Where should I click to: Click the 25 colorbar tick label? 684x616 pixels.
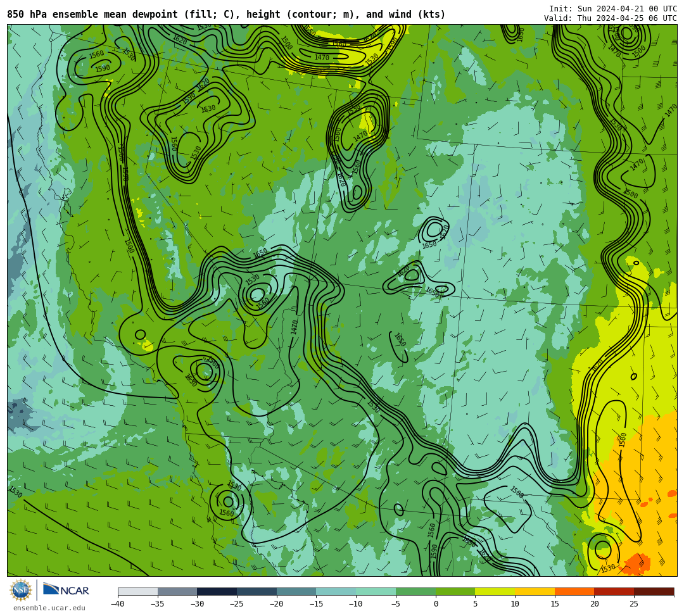(634, 604)
